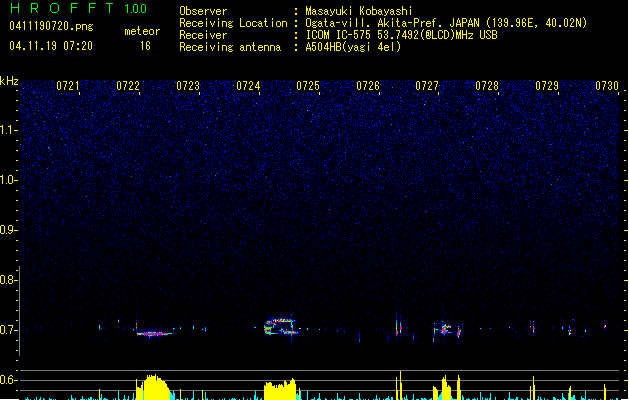Select the filename 0411190720.png

click(51, 26)
